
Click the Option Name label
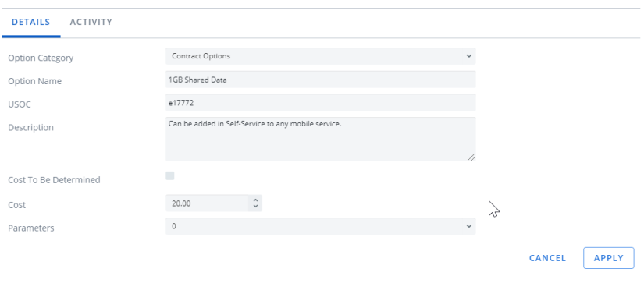(x=35, y=81)
